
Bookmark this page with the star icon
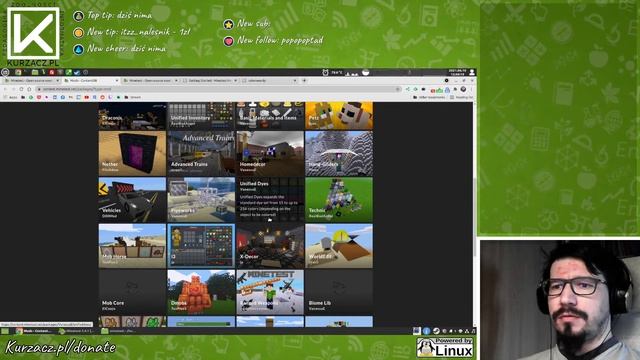(398, 89)
